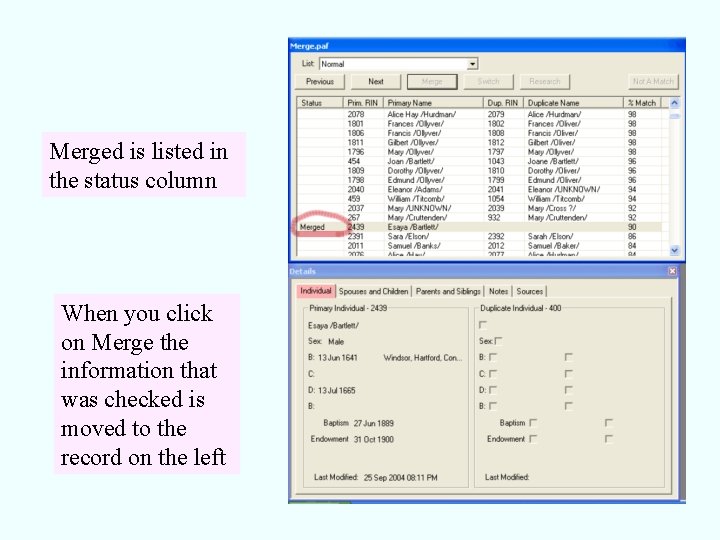Tick the far-right checkbox on the Baptism row

tap(609, 422)
